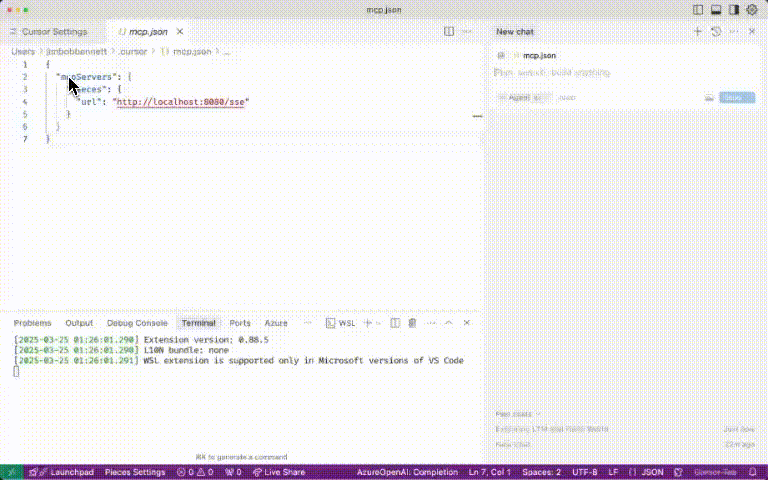The height and width of the screenshot is (480, 768).
Task: Click the mcpServers key in editor
Action: [x=86, y=77]
